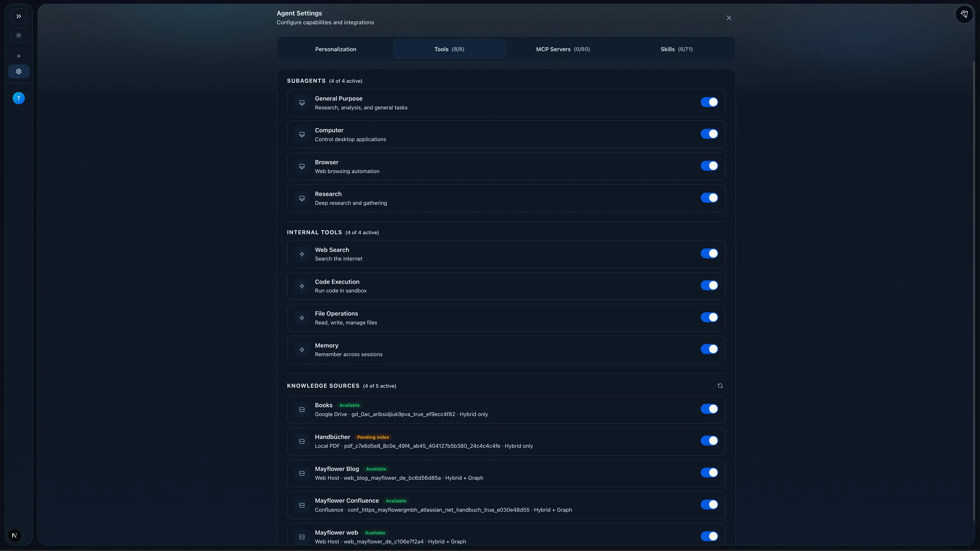Click the Books database icon

tap(302, 409)
